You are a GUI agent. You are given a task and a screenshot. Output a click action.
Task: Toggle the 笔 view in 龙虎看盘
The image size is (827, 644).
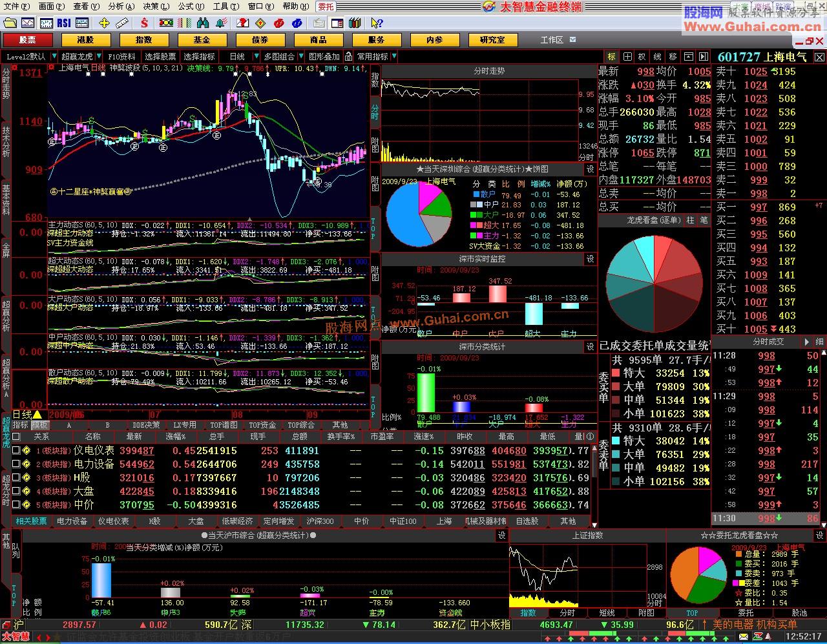704,220
